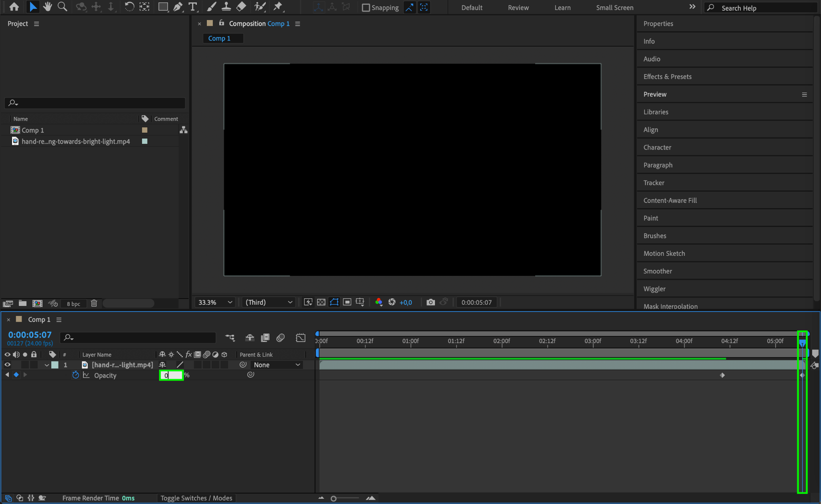
Task: Adjust the timeline zoom slider
Action: click(334, 498)
